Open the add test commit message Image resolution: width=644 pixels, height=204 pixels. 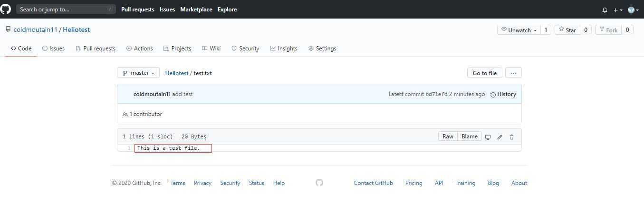tap(183, 94)
